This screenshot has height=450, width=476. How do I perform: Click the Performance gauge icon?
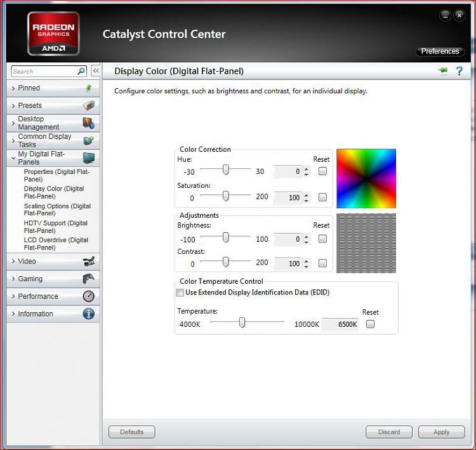click(89, 296)
